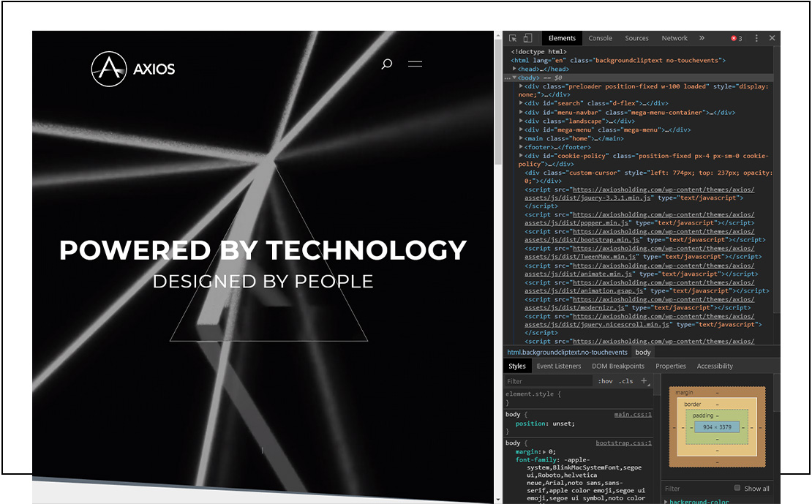
Task: Select html.backgroundcliptext breadcrumb
Action: 567,353
